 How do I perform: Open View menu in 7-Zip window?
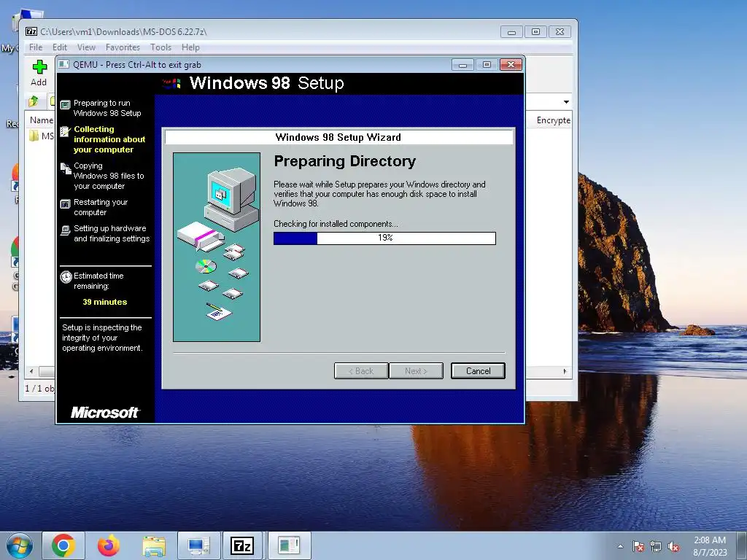point(86,47)
